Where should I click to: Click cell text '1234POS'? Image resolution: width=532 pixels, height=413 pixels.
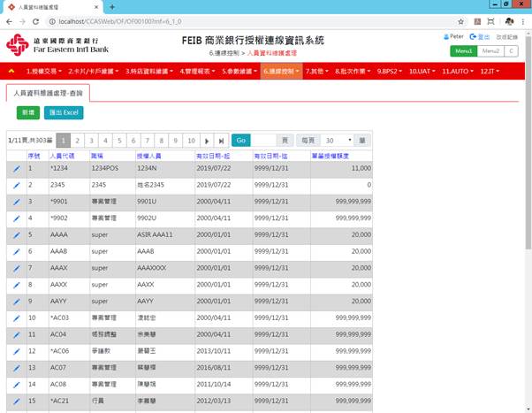pos(105,168)
